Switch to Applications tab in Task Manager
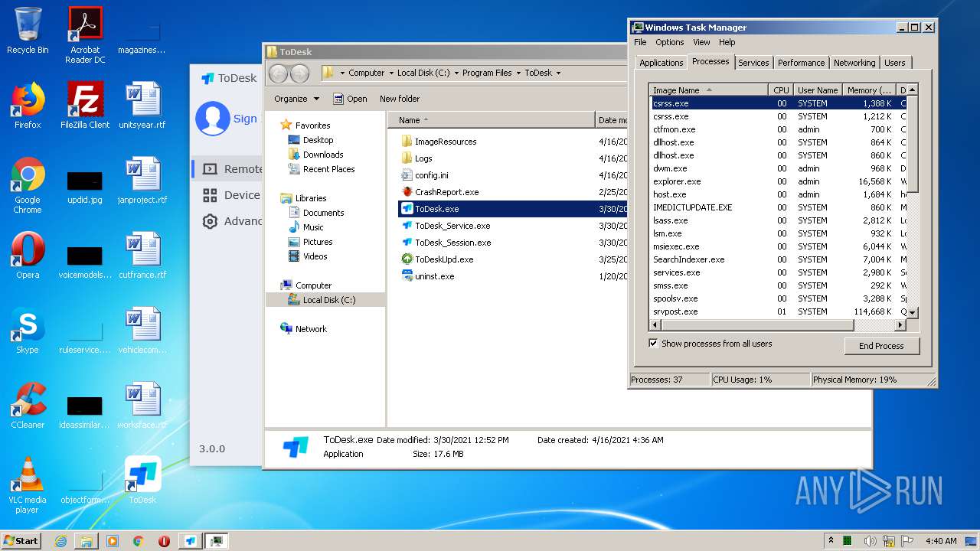This screenshot has width=980, height=551. pyautogui.click(x=661, y=63)
